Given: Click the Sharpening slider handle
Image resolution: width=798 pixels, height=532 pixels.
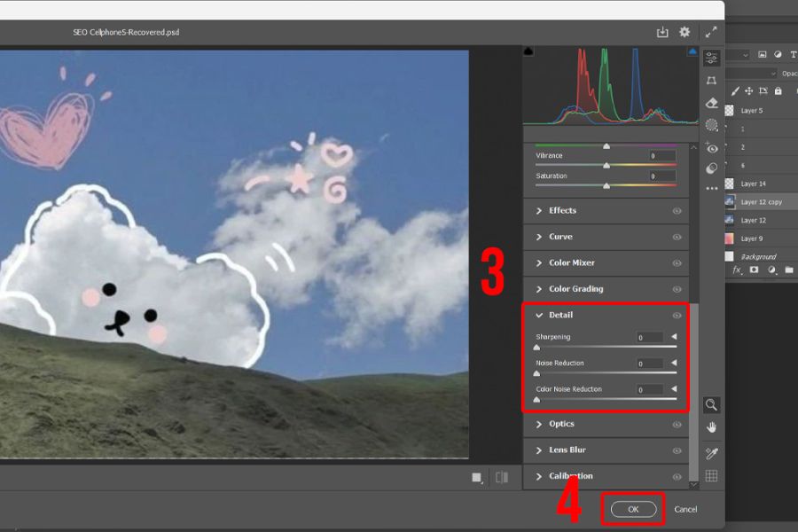Looking at the screenshot, I should pyautogui.click(x=536, y=348).
